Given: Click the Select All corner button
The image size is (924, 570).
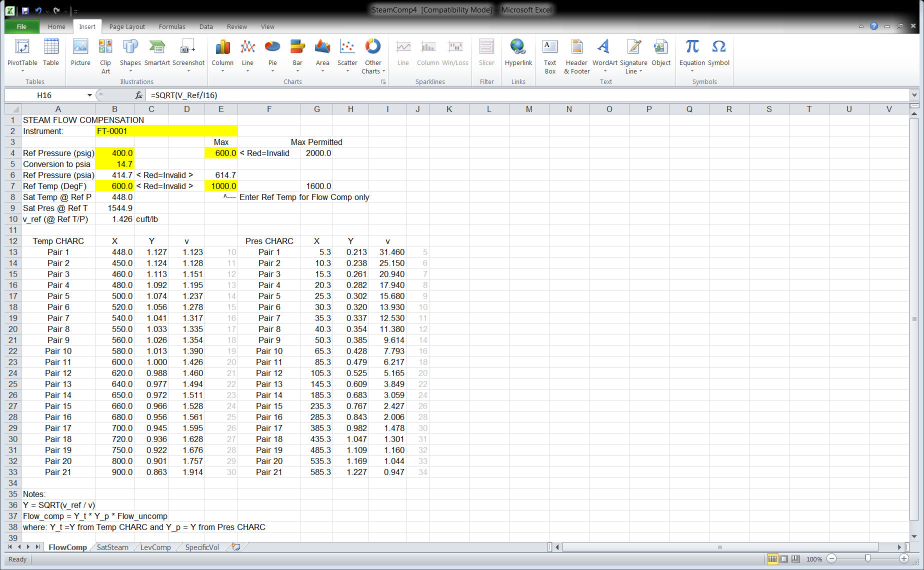Looking at the screenshot, I should [x=13, y=109].
